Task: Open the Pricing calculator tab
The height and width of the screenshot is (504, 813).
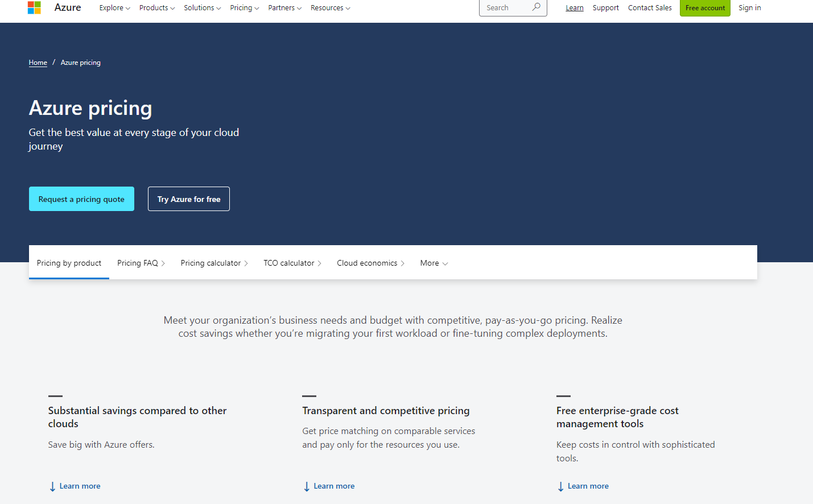Action: pyautogui.click(x=214, y=262)
